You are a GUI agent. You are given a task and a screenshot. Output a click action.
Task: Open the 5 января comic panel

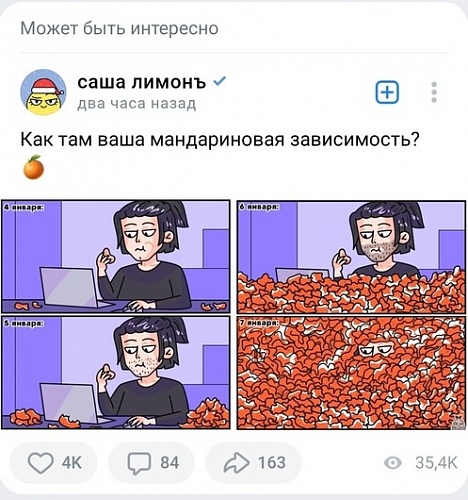(116, 372)
